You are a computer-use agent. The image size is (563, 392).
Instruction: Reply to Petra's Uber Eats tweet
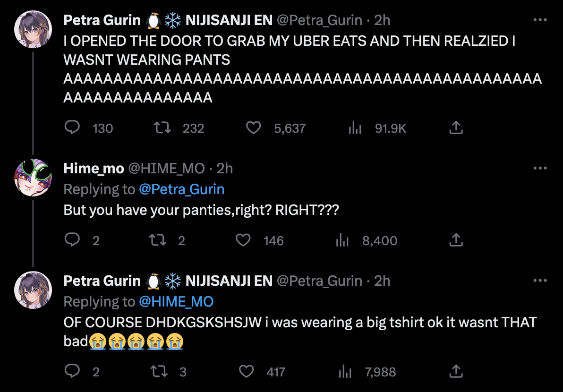click(x=72, y=128)
